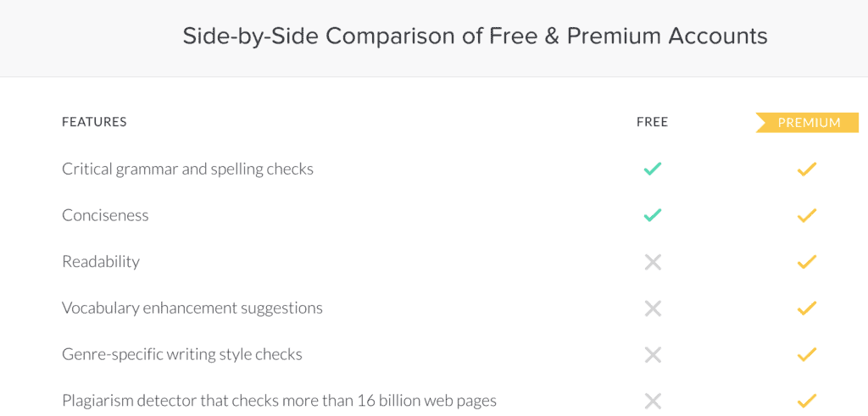Click the Premium checkmark for Plagiarism detector

[807, 401]
